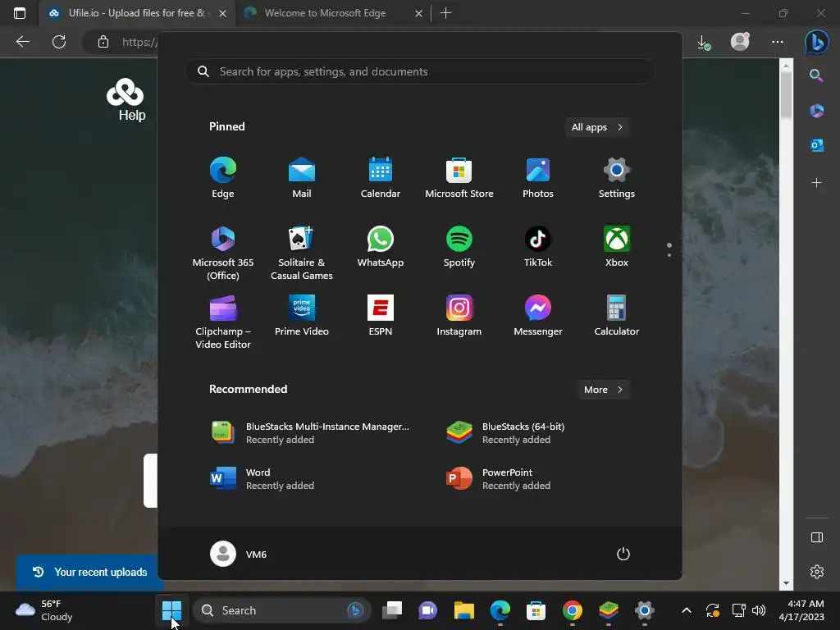Toggle the Edge sidebar visibility
The height and width of the screenshot is (630, 840).
click(816, 537)
